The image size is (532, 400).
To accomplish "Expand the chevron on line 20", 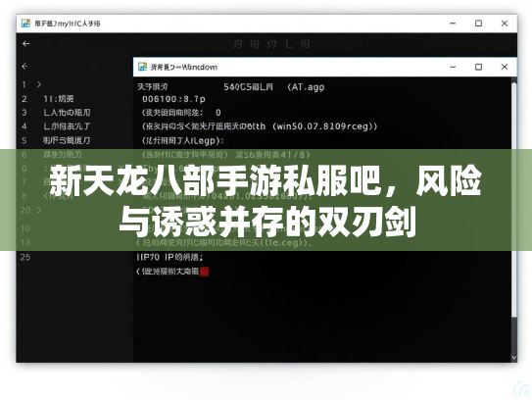I will pyautogui.click(x=39, y=210).
